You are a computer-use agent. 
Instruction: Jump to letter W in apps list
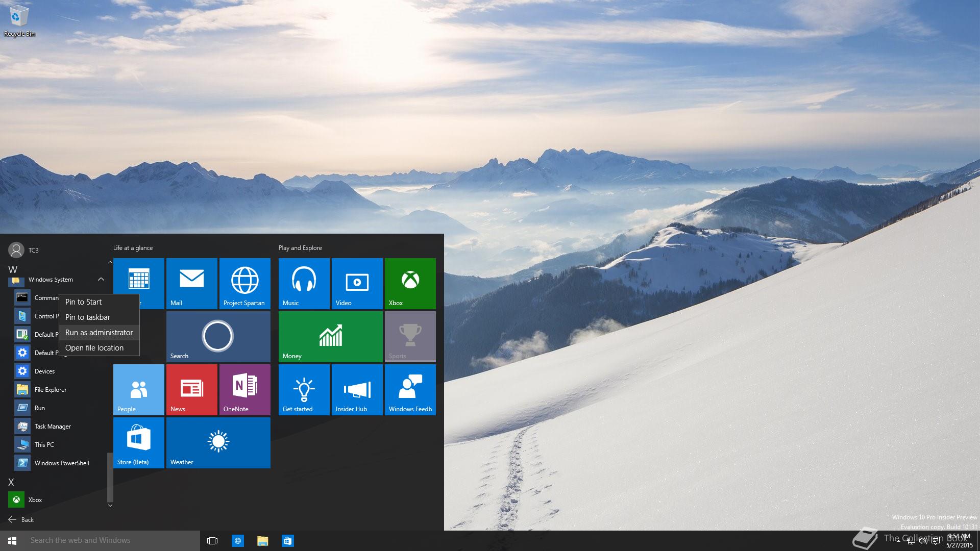(x=13, y=269)
